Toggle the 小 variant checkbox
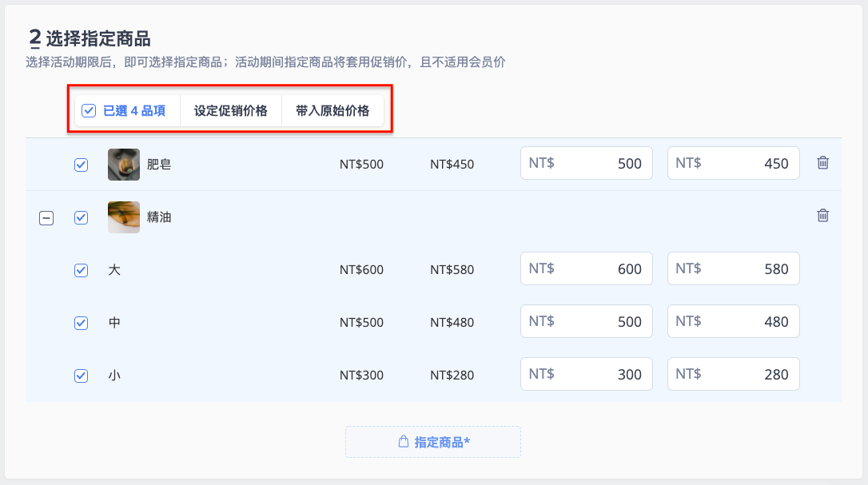This screenshot has width=868, height=485. pos(81,376)
